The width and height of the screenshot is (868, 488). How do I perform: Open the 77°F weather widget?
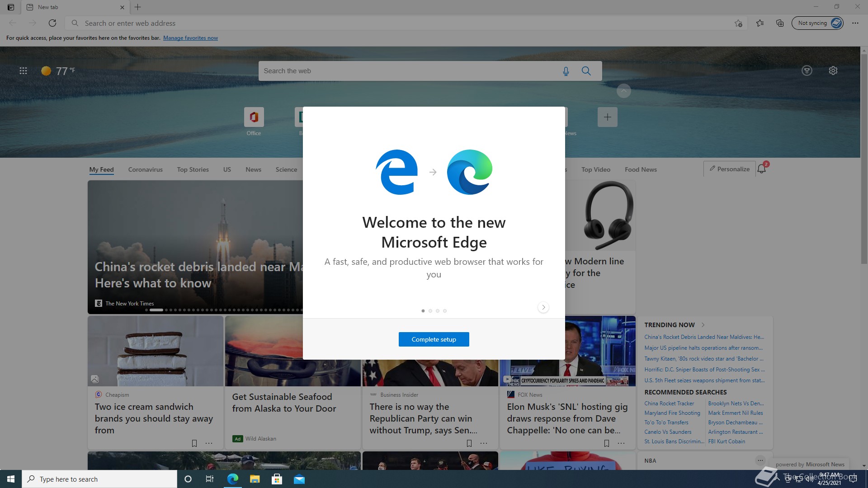[58, 71]
